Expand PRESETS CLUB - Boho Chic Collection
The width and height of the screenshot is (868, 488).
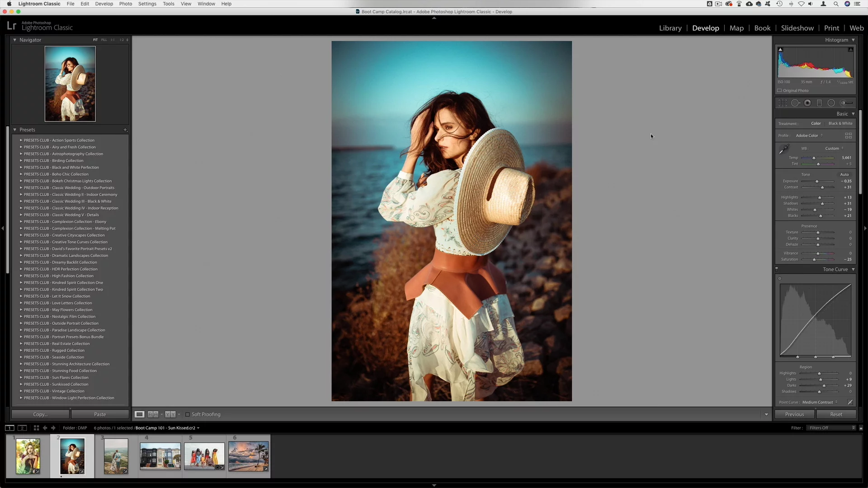pos(21,174)
